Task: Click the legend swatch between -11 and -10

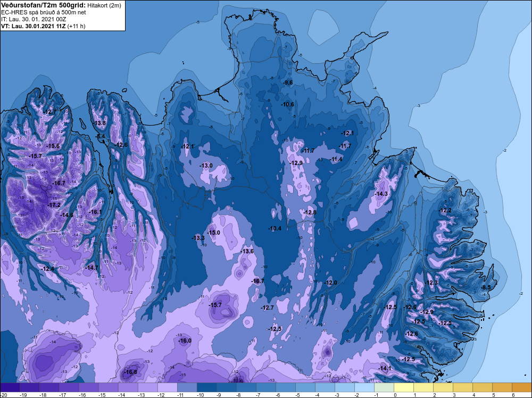Action: pos(187,387)
